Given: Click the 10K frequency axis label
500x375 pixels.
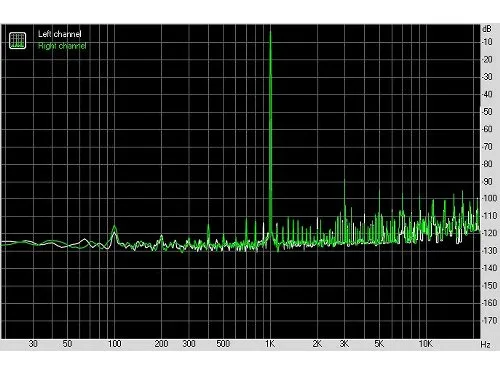Looking at the screenshot, I should [425, 344].
